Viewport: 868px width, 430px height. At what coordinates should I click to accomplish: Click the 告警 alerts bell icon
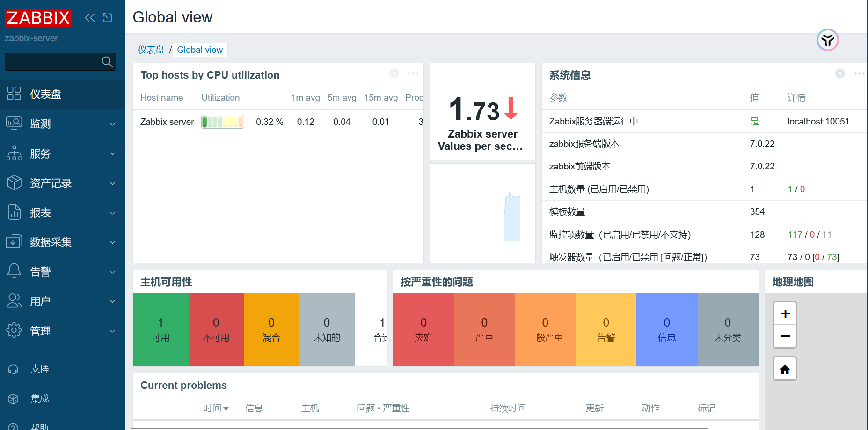(14, 271)
